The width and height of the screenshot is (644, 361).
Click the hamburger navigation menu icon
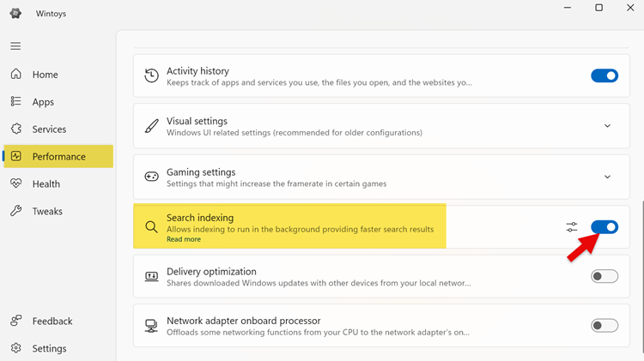(x=15, y=46)
